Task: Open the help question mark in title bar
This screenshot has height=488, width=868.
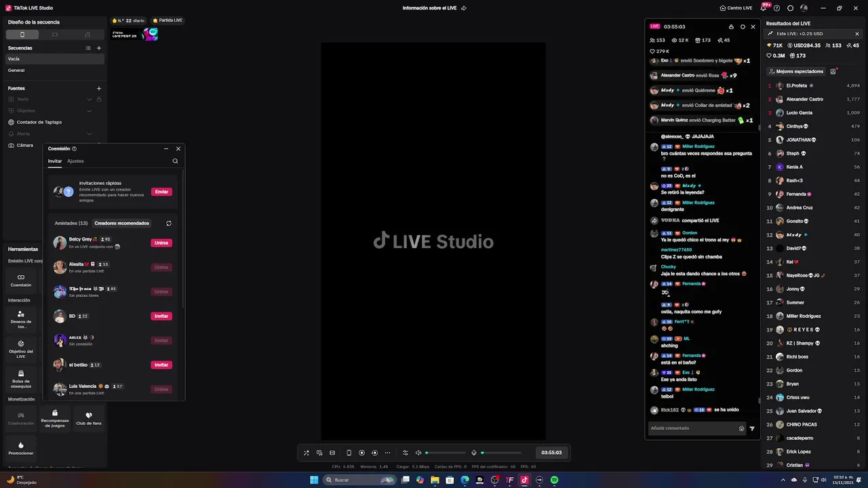Action: (x=777, y=8)
